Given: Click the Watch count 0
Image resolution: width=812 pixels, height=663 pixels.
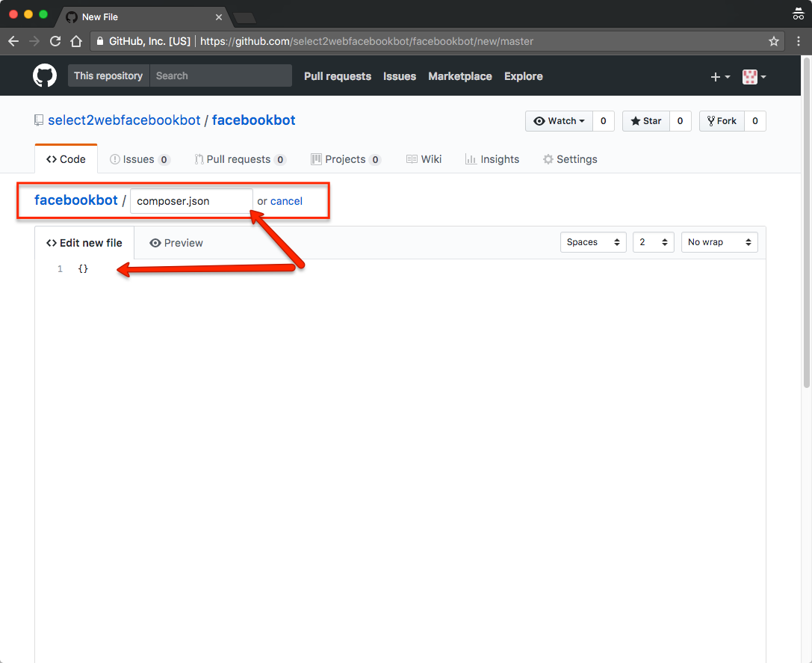Looking at the screenshot, I should point(604,121).
